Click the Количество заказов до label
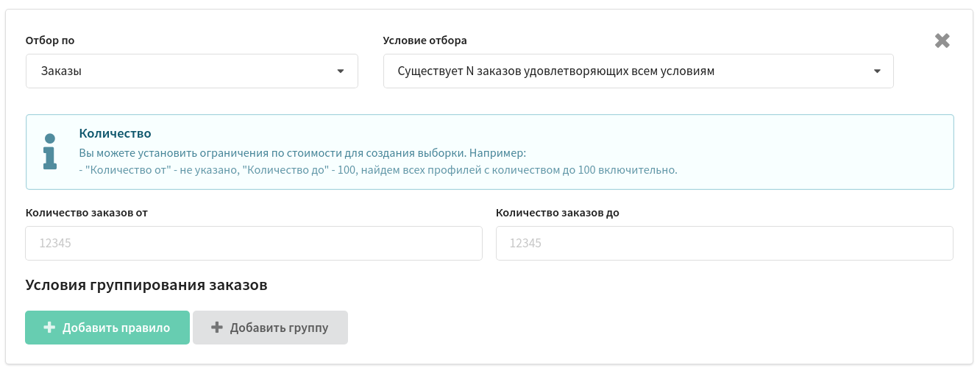The image size is (980, 371). click(x=558, y=213)
